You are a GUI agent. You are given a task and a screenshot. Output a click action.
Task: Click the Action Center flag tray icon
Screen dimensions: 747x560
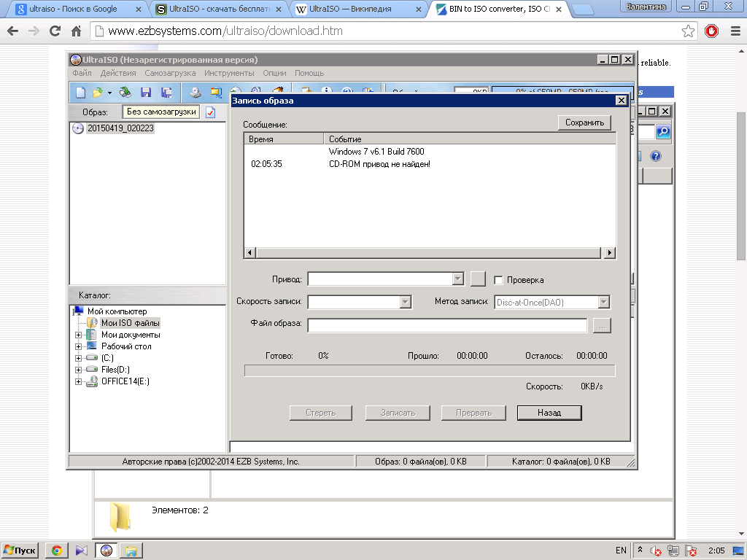690,551
